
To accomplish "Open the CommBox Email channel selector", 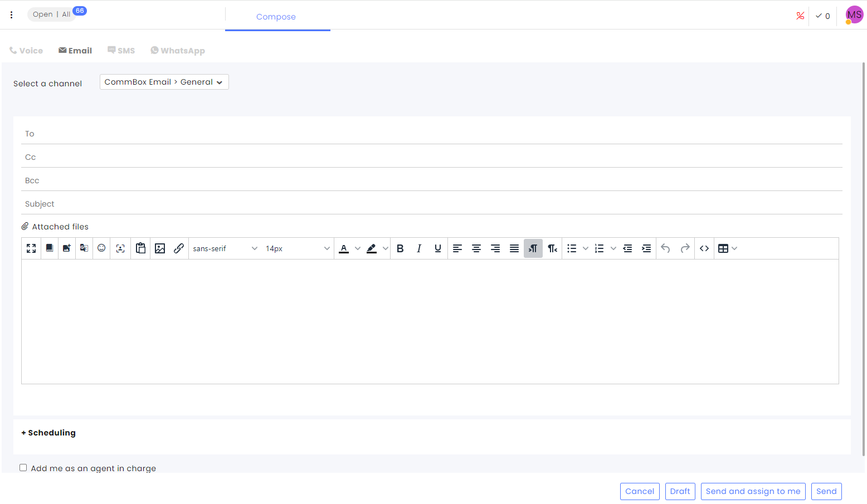I will pos(164,81).
